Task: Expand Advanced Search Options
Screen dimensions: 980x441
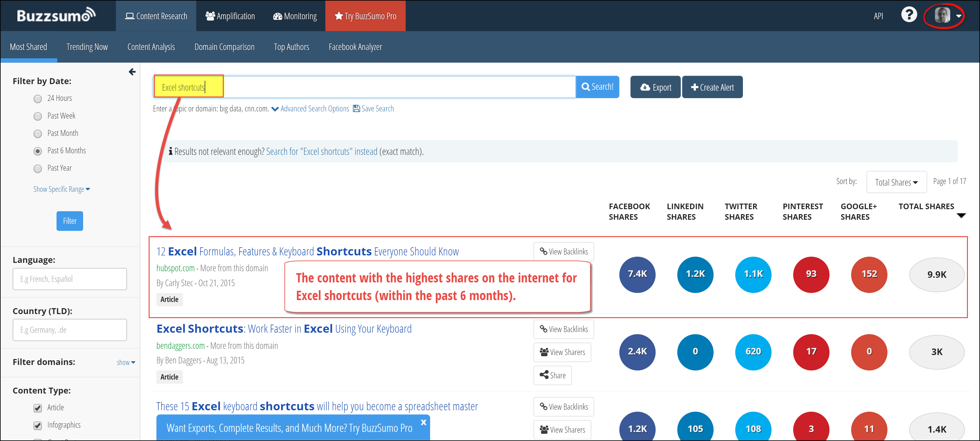Action: coord(310,109)
